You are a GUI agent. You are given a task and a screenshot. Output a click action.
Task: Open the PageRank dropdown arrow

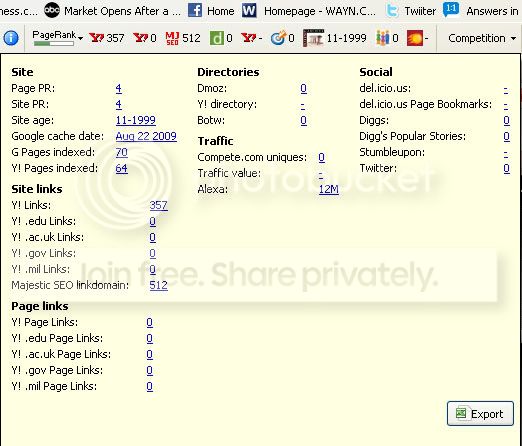click(80, 38)
